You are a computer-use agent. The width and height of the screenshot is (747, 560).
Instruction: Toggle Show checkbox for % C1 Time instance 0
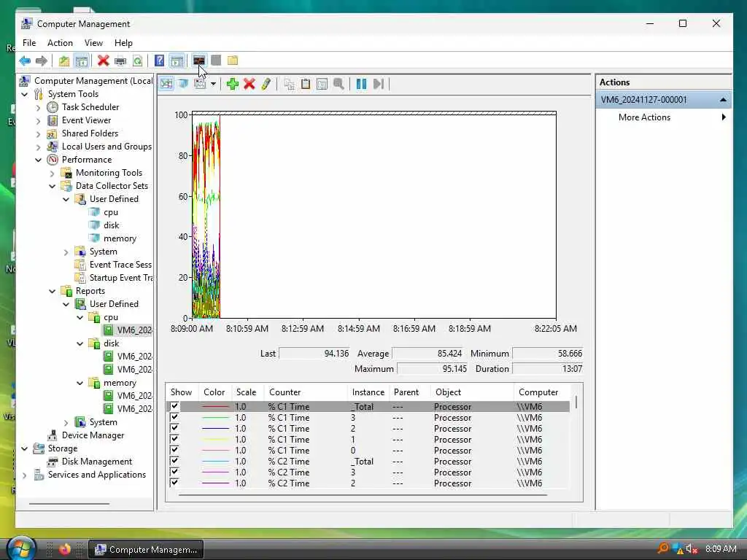(x=174, y=450)
